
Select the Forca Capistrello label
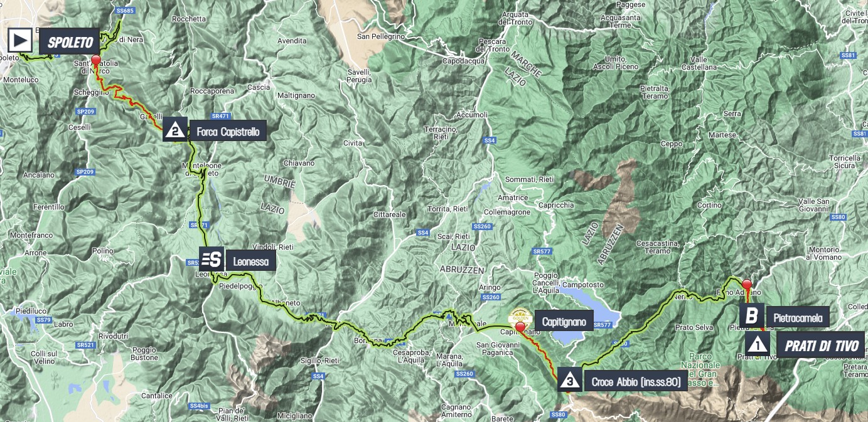click(227, 130)
